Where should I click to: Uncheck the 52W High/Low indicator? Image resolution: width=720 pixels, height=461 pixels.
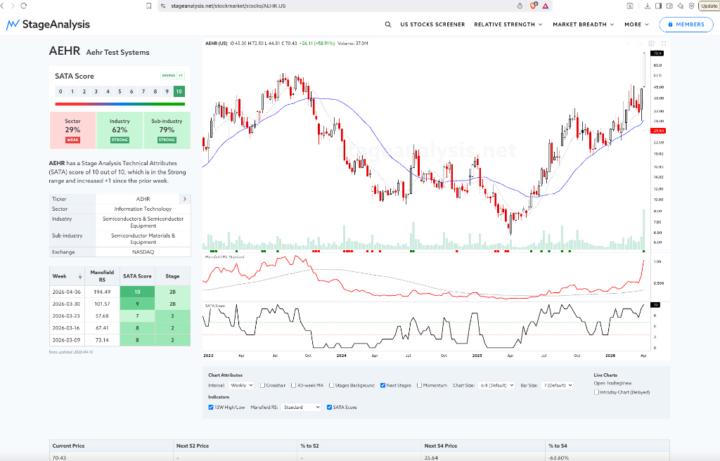coord(211,407)
